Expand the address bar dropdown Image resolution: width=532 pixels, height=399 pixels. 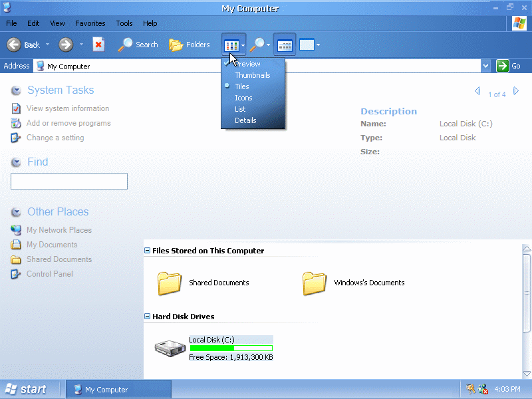(x=486, y=66)
